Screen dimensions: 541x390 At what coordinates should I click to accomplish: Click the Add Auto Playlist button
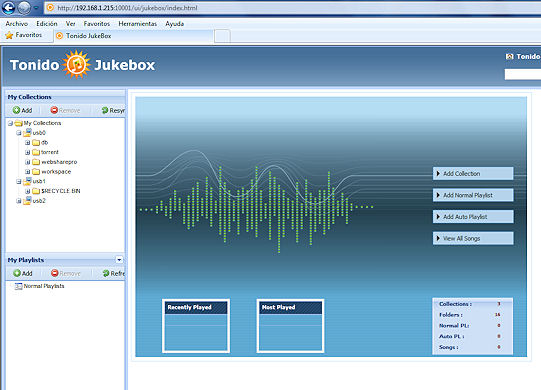coord(473,217)
